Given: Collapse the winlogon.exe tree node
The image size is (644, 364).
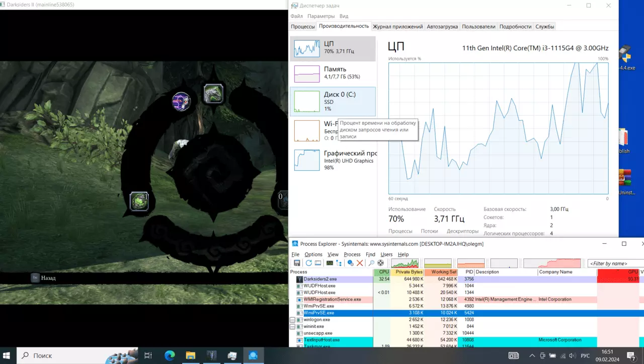Looking at the screenshot, I should coord(293,320).
